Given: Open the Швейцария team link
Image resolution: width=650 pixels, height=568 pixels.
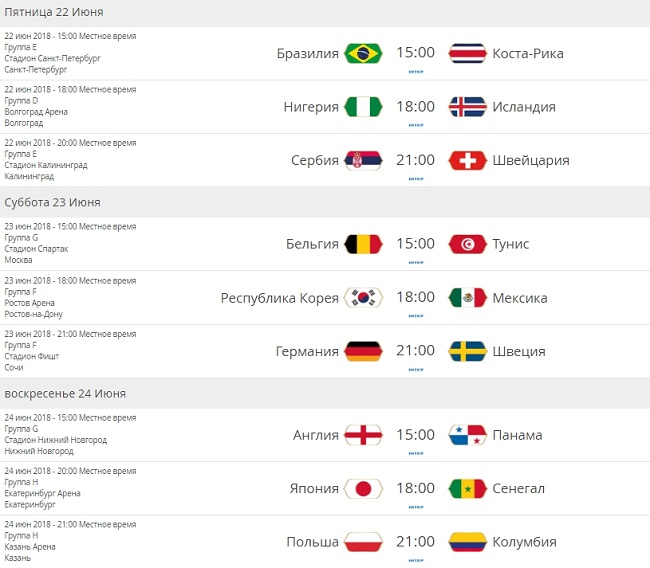Looking at the screenshot, I should (531, 160).
